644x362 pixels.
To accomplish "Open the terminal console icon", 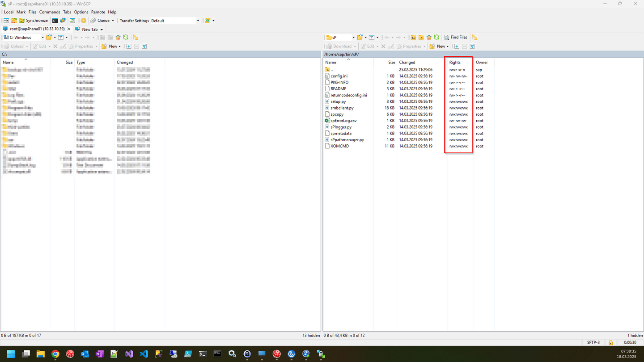I will [55, 21].
